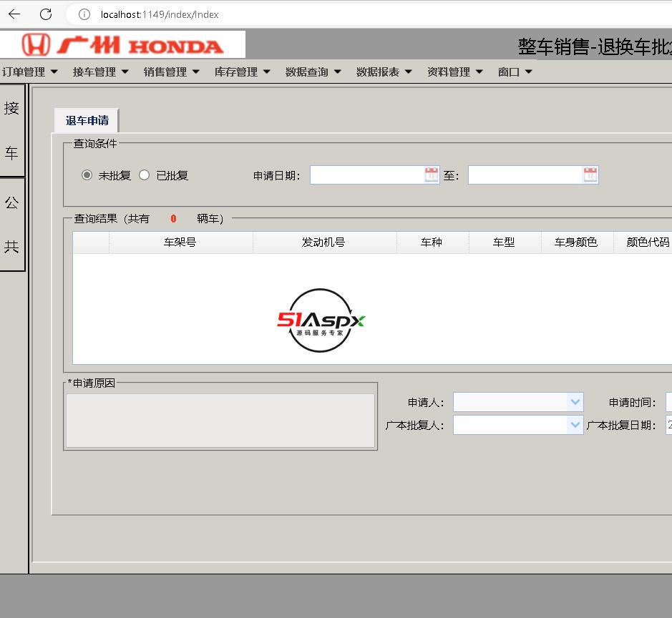The width and height of the screenshot is (672, 618).
Task: Open the 数据报表 menu
Action: 384,72
